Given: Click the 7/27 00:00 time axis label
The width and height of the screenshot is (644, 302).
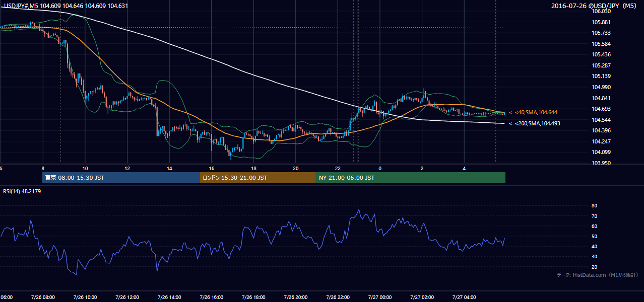Looking at the screenshot, I should [379, 297].
